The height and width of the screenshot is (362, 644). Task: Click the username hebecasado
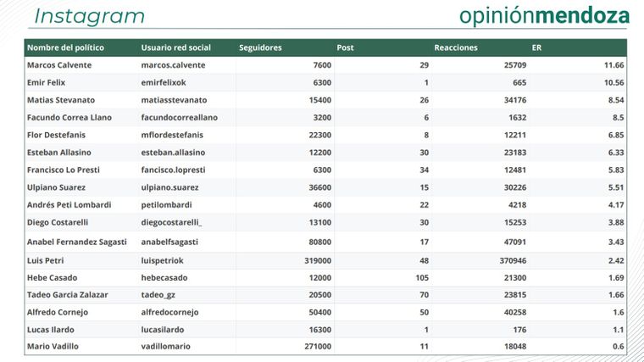click(x=164, y=278)
